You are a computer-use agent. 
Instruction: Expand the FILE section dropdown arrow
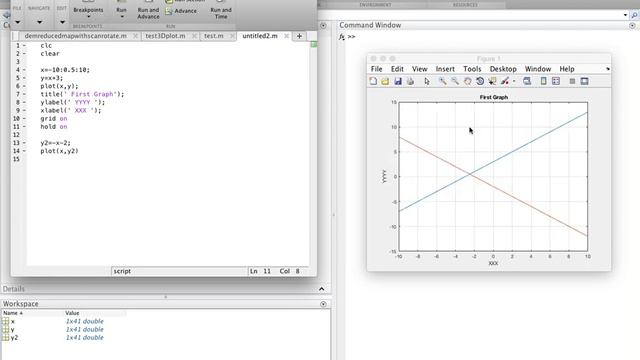[x=18, y=22]
